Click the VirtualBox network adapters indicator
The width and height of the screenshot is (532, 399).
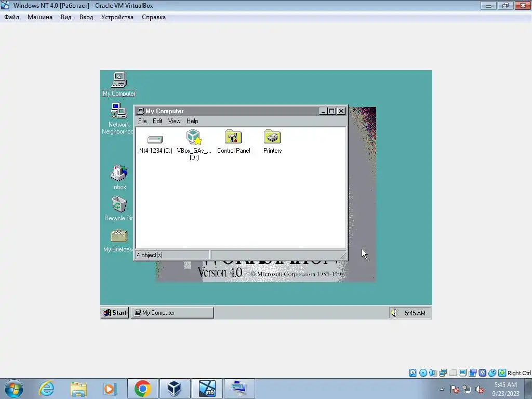(x=443, y=373)
